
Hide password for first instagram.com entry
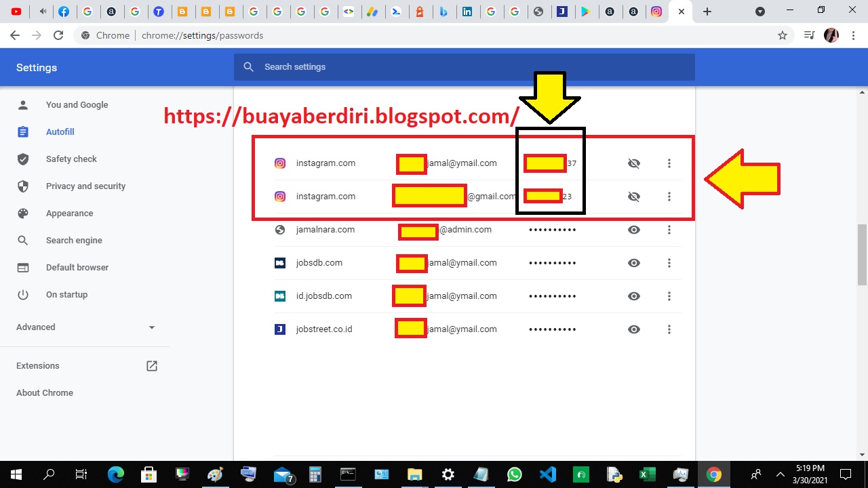pyautogui.click(x=634, y=163)
